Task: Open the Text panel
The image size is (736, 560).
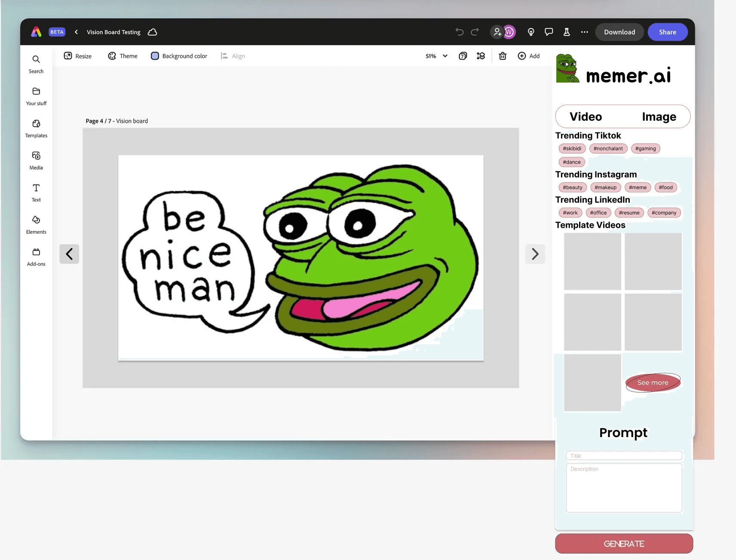Action: coord(36,193)
